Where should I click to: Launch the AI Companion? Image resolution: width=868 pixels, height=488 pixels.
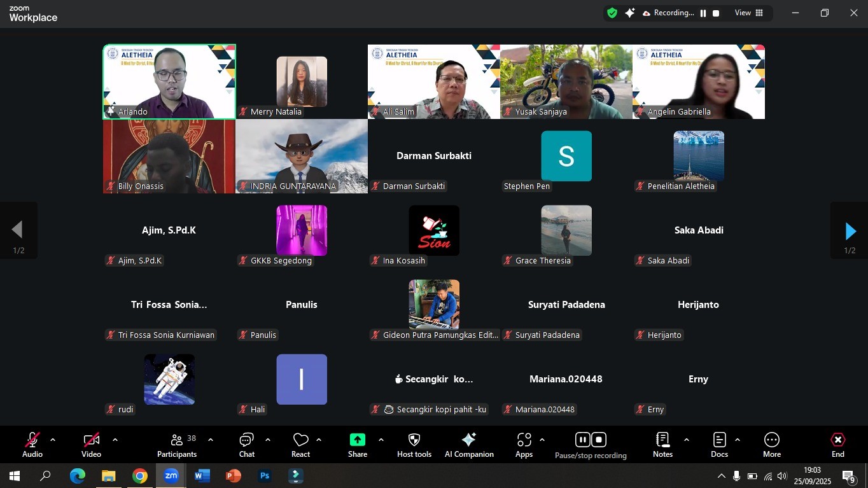point(469,445)
